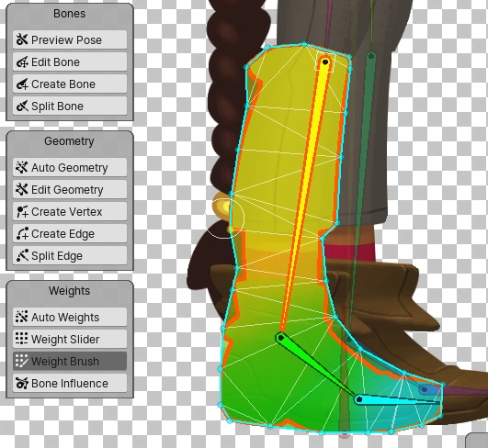488x448 pixels.
Task: Click the Create Edge icon
Action: [22, 233]
